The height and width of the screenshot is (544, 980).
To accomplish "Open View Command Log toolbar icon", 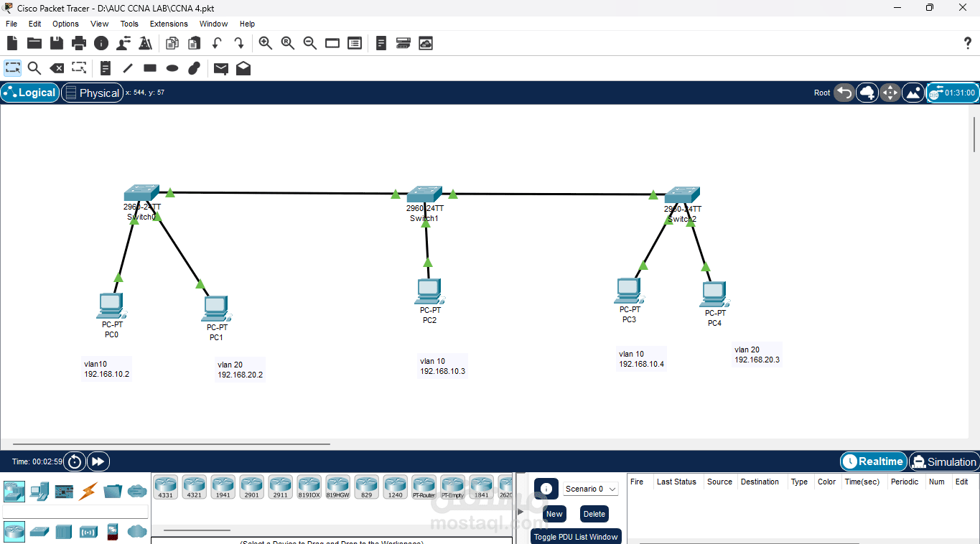I will 381,43.
